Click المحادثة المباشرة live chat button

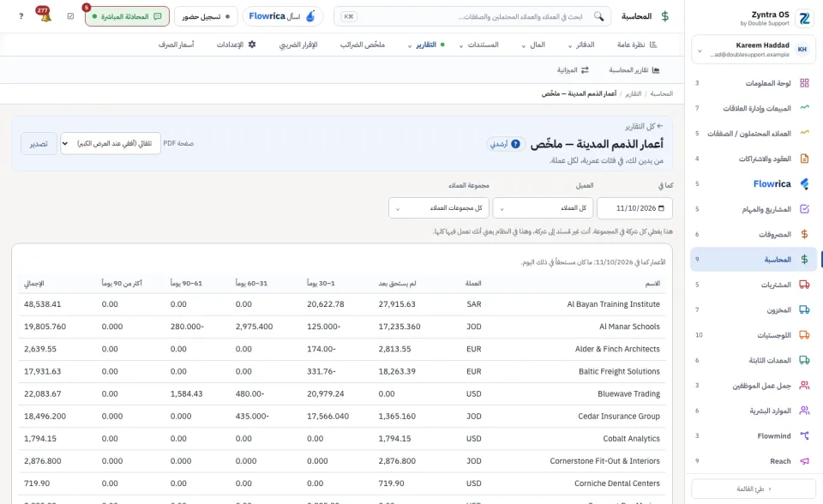pos(127,16)
